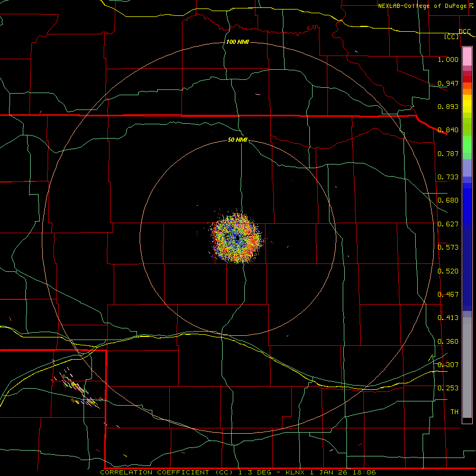The height and width of the screenshot is (476, 476).
Task: Click the 0.840 scale value
Action: tap(448, 130)
